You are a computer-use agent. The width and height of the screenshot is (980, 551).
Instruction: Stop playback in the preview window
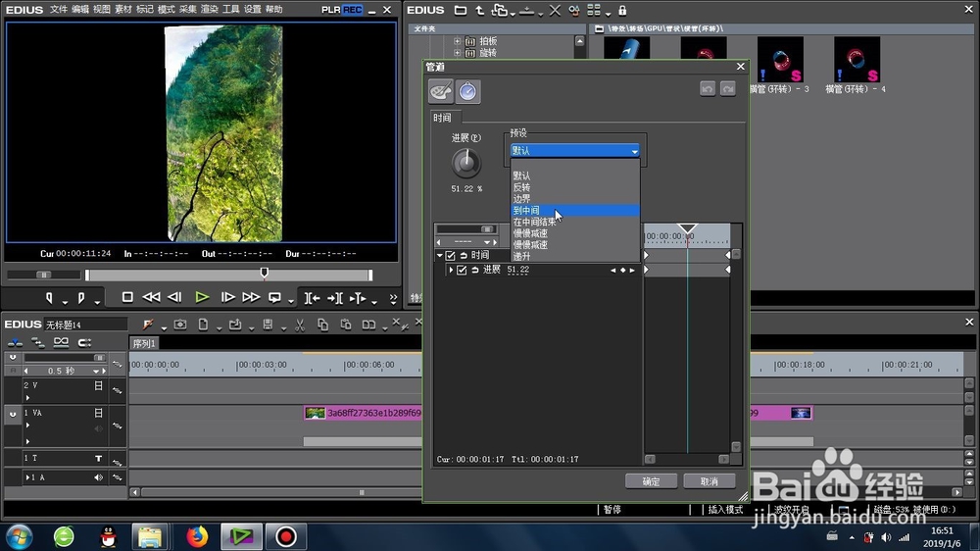(127, 298)
